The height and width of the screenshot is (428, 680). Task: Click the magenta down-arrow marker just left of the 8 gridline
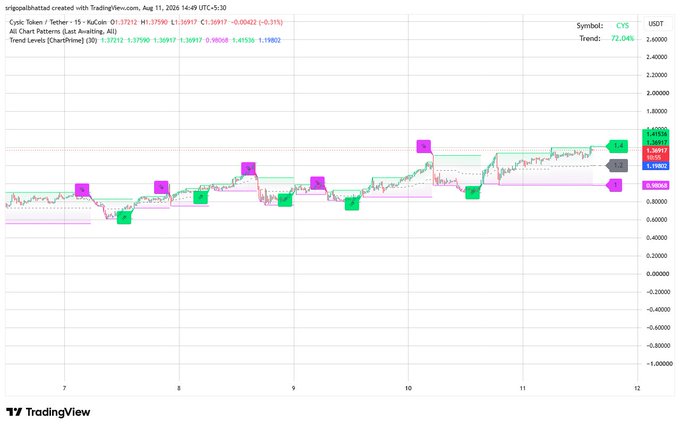[x=161, y=187]
